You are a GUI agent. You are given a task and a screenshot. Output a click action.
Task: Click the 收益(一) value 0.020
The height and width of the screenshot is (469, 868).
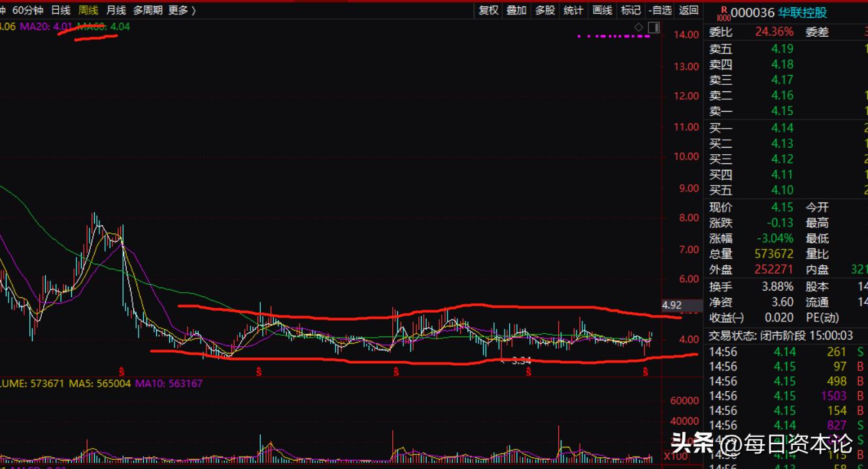click(x=779, y=317)
